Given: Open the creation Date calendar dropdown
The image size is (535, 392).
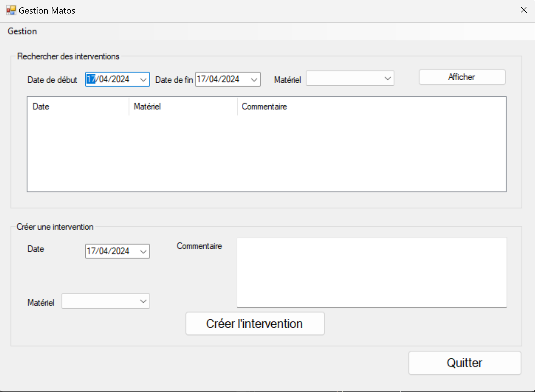Looking at the screenshot, I should [143, 251].
